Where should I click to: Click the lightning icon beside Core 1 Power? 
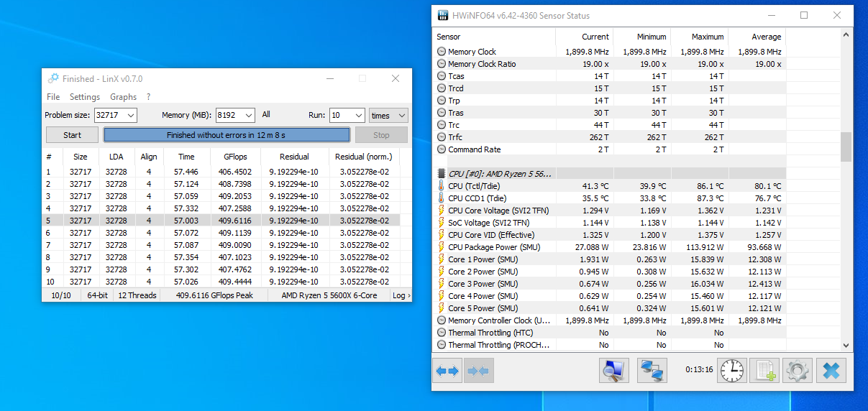pos(442,259)
